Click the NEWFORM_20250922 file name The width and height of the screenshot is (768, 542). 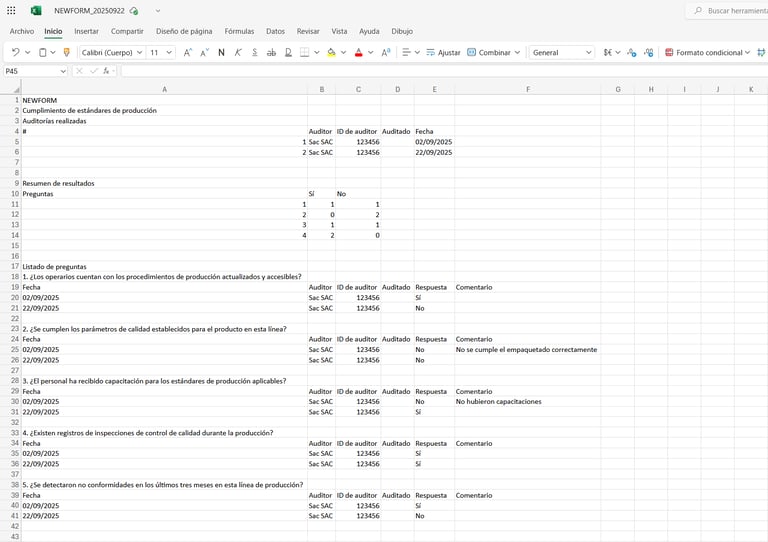(x=89, y=11)
